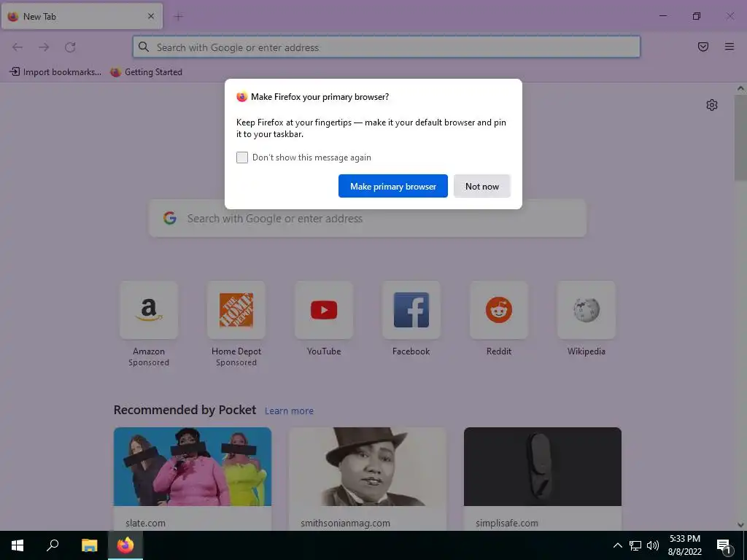Open the new tab plus button
Image resolution: width=747 pixels, height=560 pixels.
pos(179,17)
